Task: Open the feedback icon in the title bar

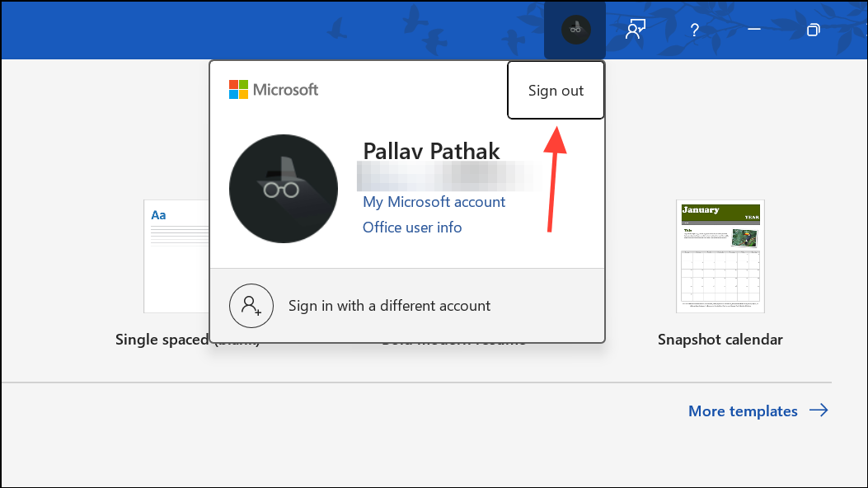Action: point(635,30)
